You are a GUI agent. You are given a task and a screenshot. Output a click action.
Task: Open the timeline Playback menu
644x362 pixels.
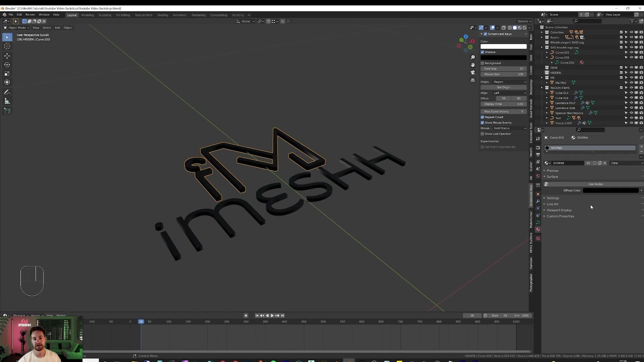click(20, 315)
